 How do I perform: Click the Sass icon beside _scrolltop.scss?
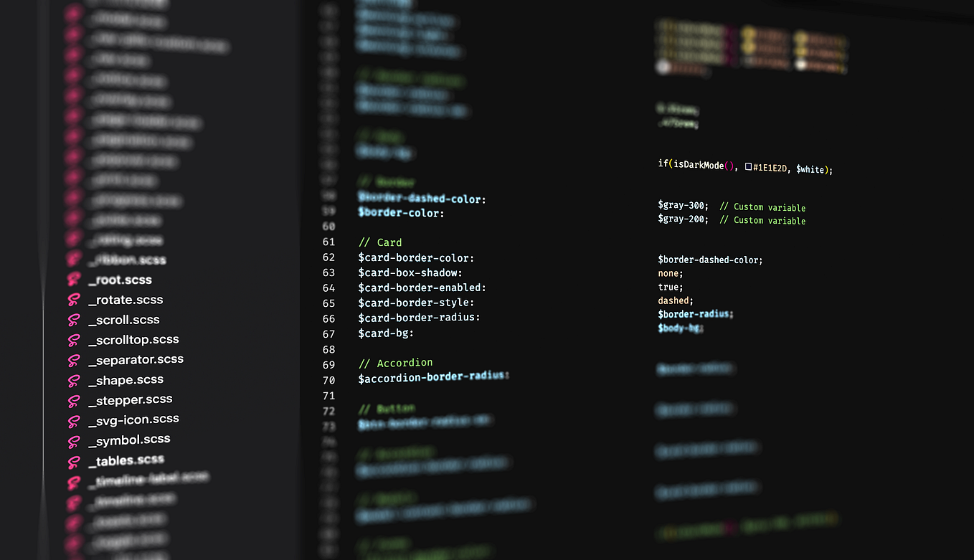click(75, 339)
